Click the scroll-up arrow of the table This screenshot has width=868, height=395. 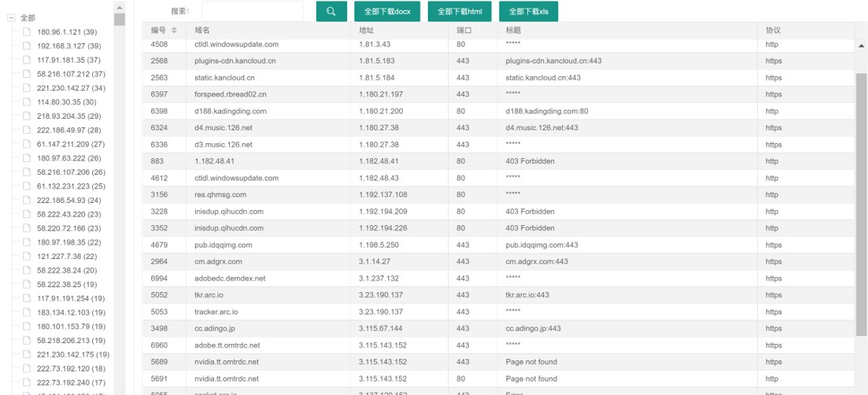862,46
